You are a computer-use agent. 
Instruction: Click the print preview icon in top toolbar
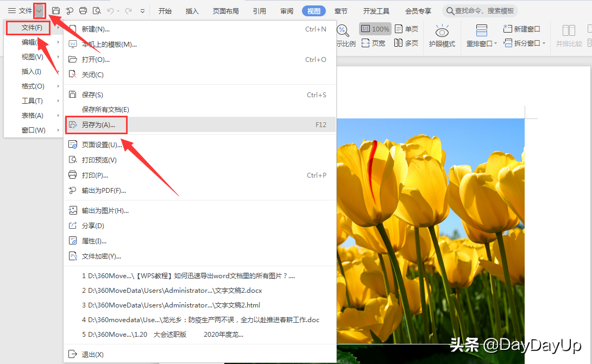(97, 11)
